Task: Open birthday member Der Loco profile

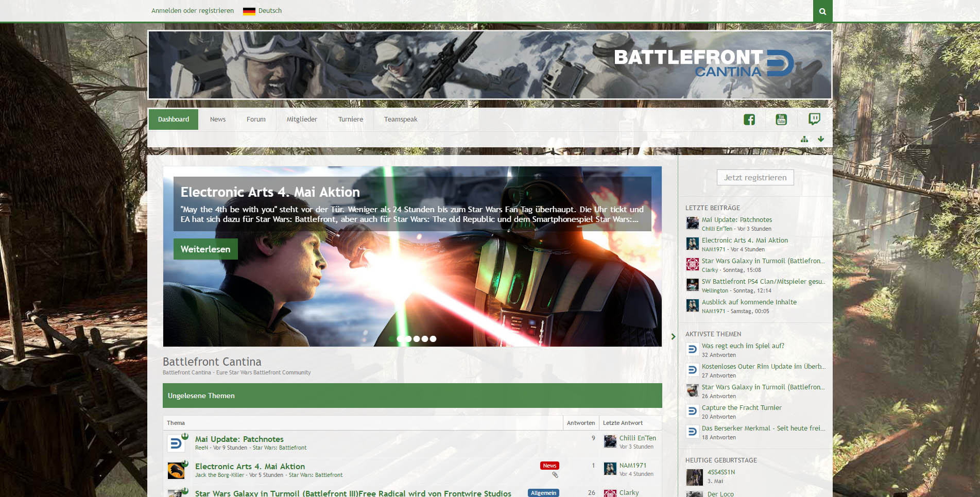Action: 720,494
